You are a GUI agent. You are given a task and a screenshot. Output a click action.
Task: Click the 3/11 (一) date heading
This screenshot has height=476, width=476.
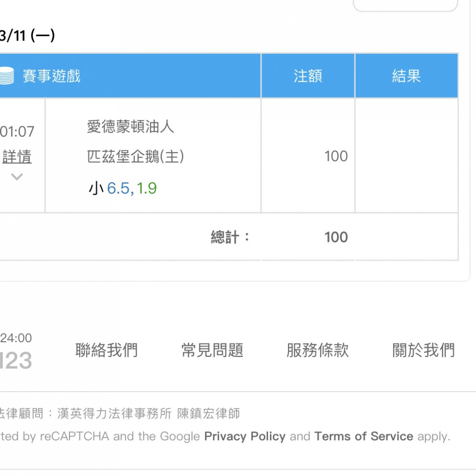tap(27, 36)
